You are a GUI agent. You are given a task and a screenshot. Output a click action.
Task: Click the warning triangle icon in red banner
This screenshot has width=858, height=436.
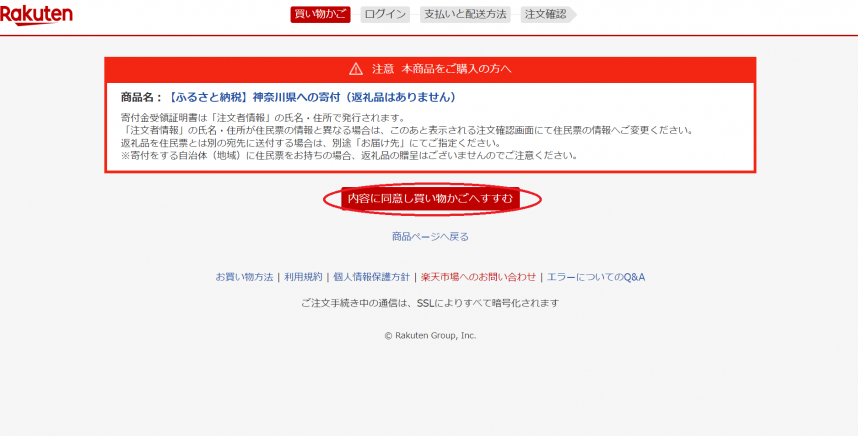click(355, 69)
